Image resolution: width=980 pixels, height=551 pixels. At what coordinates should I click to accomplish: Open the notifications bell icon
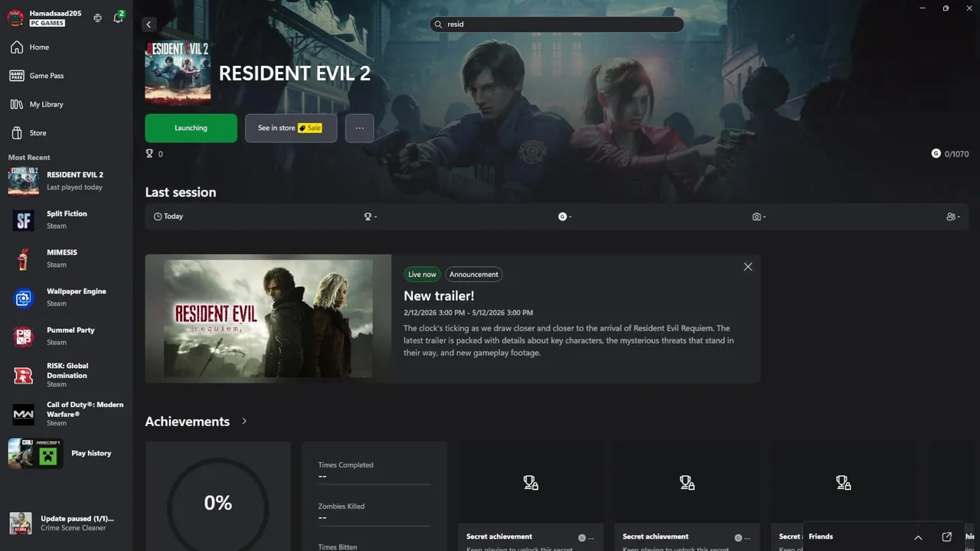pos(119,17)
